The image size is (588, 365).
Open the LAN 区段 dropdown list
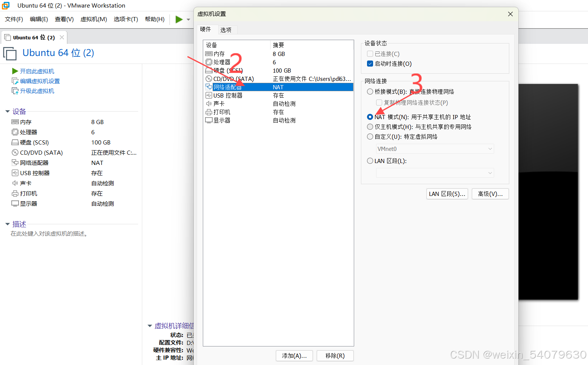pos(435,173)
